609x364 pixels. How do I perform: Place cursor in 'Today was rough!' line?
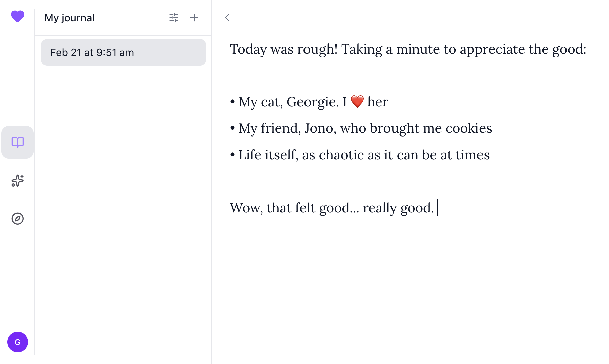click(283, 49)
